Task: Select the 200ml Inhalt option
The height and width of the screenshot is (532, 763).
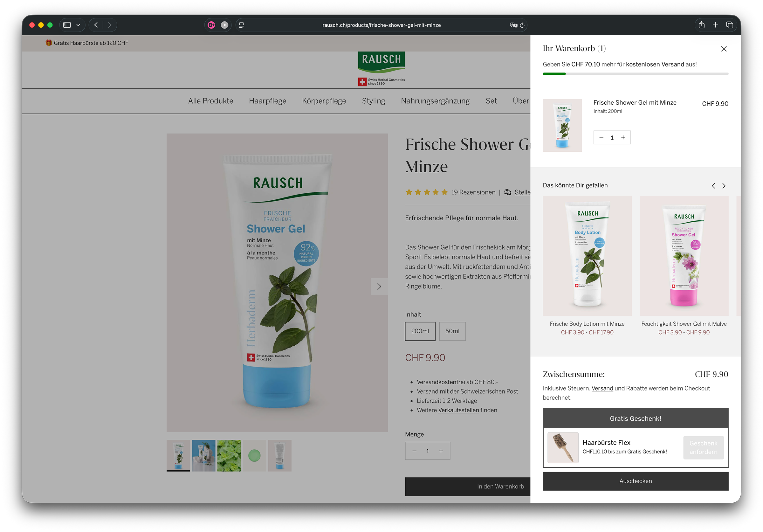Action: coord(420,331)
